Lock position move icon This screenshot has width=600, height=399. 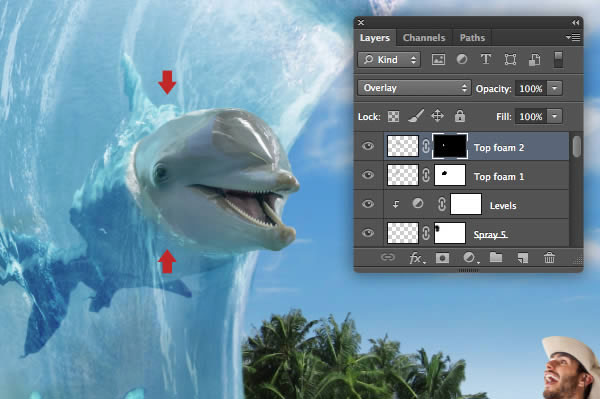tap(437, 116)
